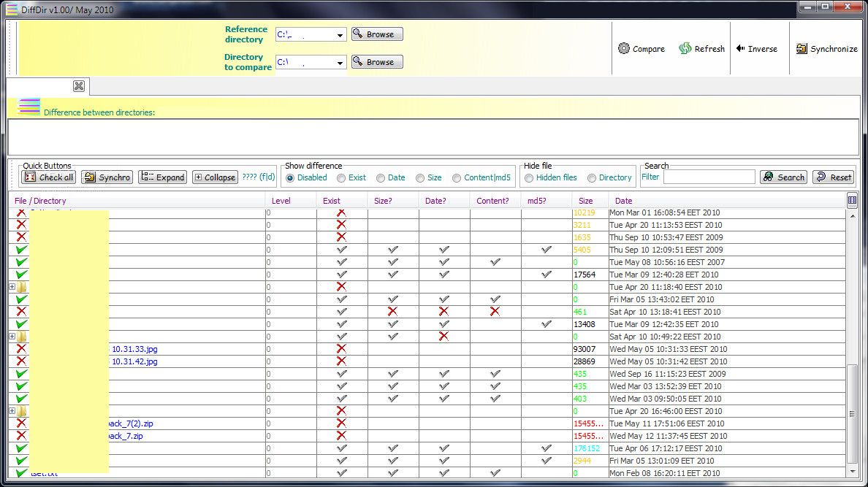Viewport: 868px width, 487px height.
Task: Click folder icon in Apr 20 16:46:00 row
Action: pyautogui.click(x=22, y=411)
